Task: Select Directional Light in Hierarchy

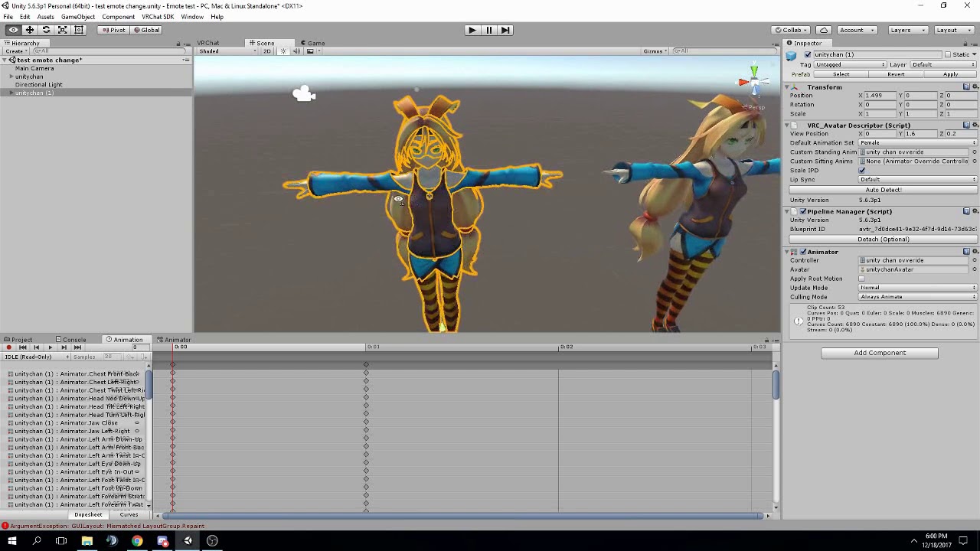Action: [x=38, y=84]
